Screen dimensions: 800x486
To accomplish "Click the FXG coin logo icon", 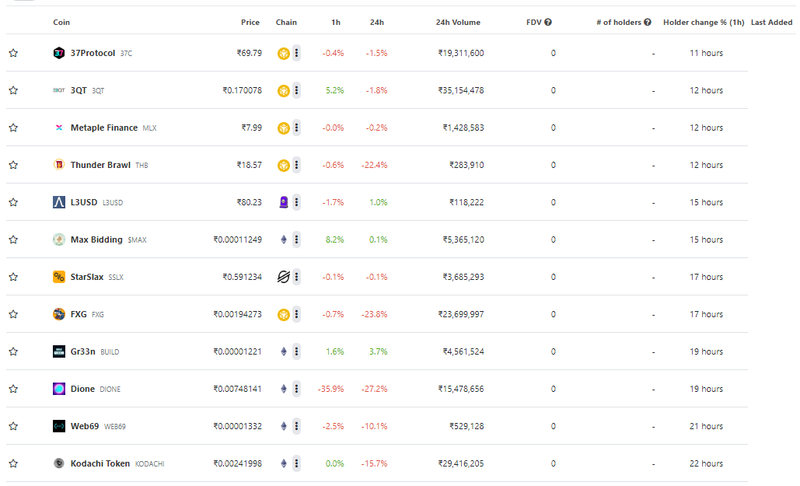I will 59,314.
